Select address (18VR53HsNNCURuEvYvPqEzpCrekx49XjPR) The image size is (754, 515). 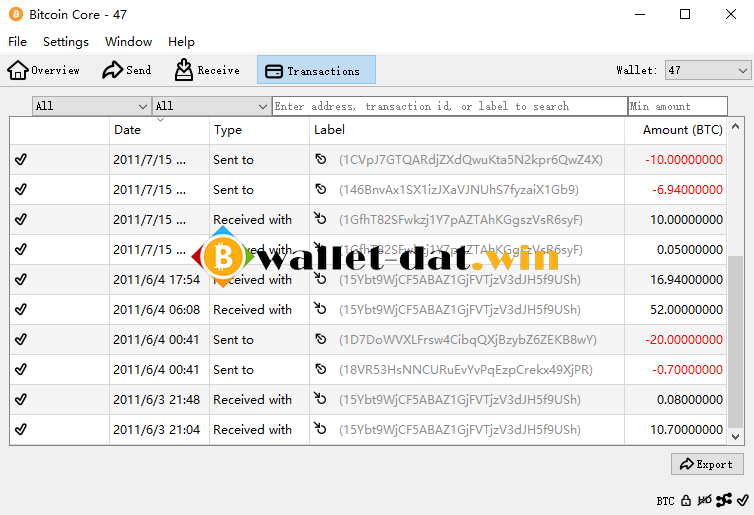[466, 369]
